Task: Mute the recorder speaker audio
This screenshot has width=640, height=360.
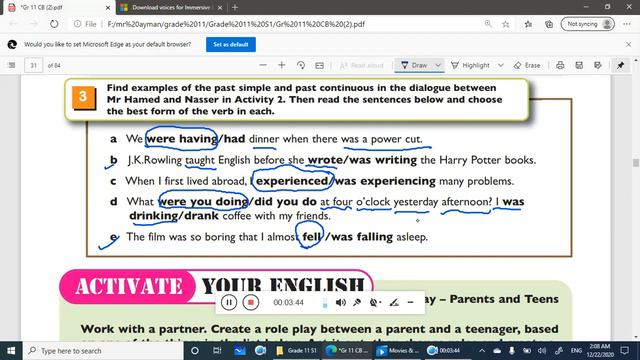Action: tap(340, 302)
